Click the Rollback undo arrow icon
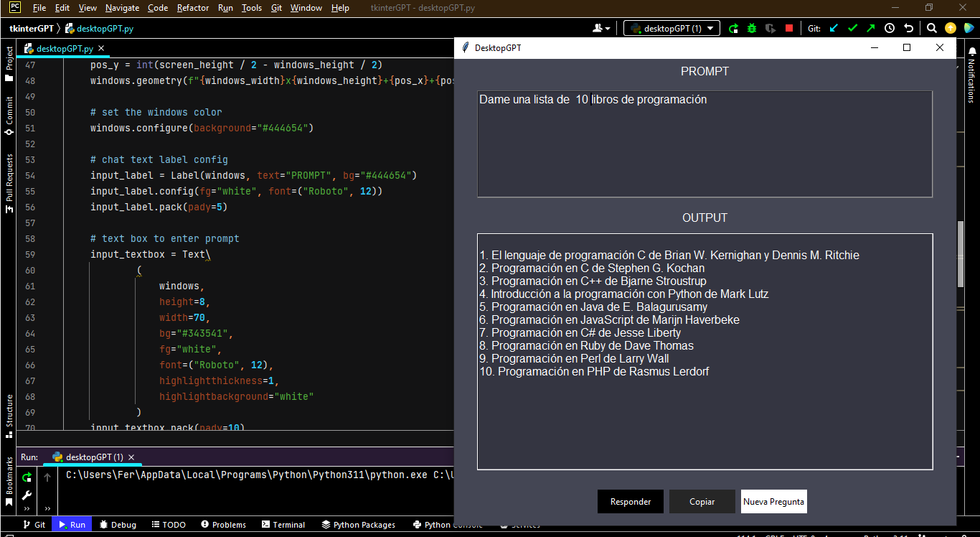 point(909,29)
